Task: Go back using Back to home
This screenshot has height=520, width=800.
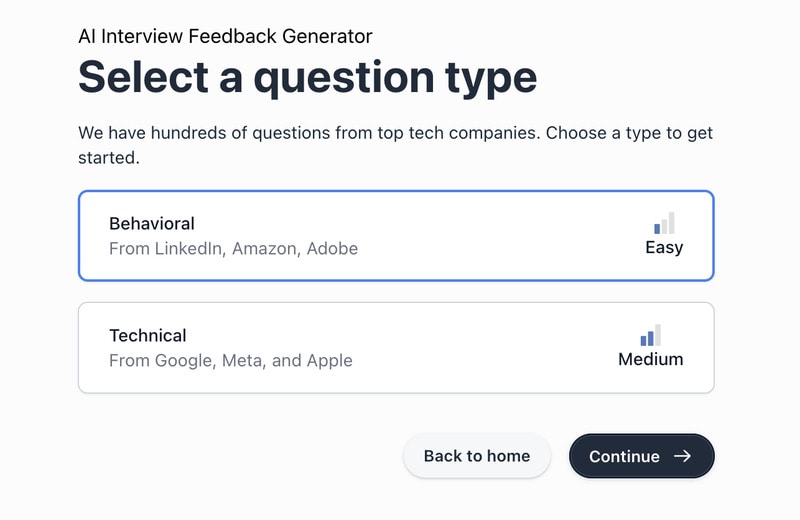Action: [x=477, y=456]
